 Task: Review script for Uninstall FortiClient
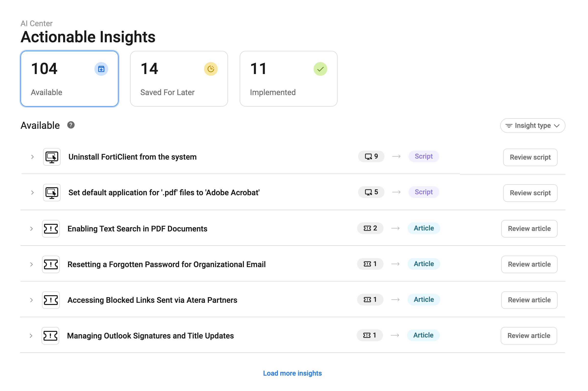(530, 157)
